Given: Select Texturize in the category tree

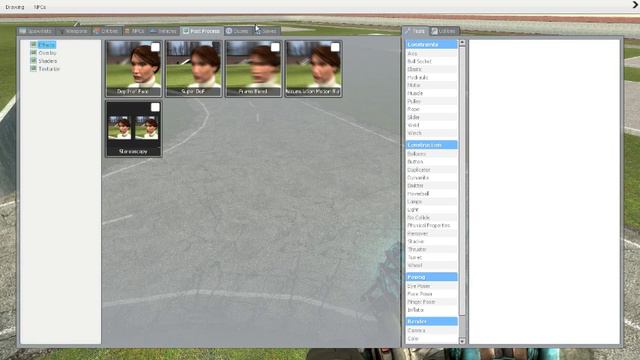Looking at the screenshot, I should coord(49,69).
